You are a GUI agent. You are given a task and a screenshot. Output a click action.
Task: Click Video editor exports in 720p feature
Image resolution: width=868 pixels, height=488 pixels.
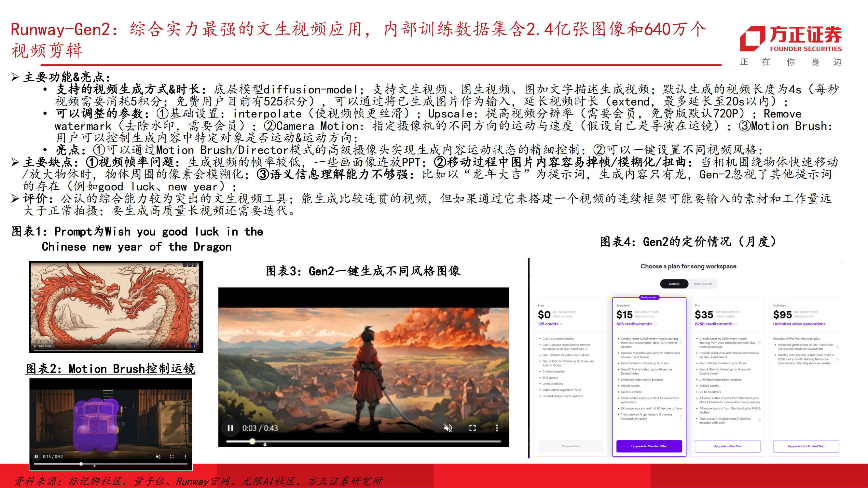click(x=562, y=390)
